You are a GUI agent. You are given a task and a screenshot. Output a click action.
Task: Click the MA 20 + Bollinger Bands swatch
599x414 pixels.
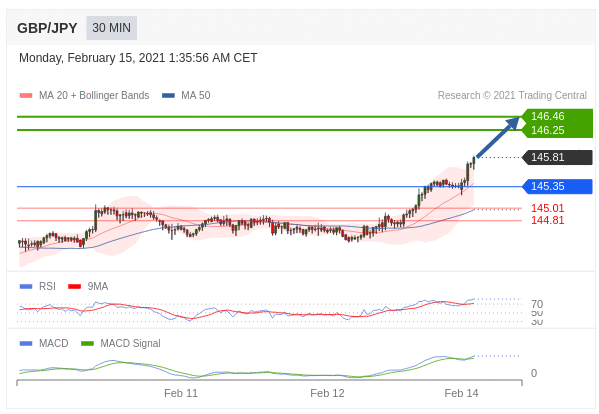[26, 95]
